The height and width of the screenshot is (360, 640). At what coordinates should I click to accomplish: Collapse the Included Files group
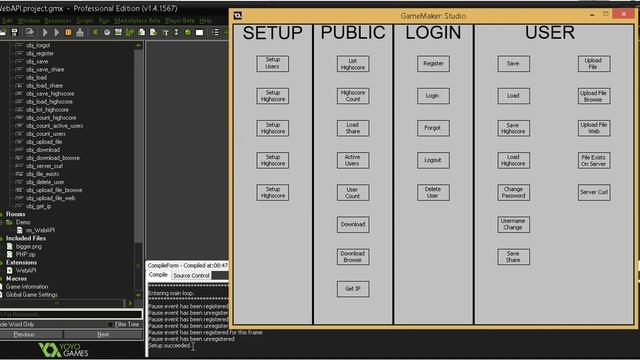coord(1,238)
